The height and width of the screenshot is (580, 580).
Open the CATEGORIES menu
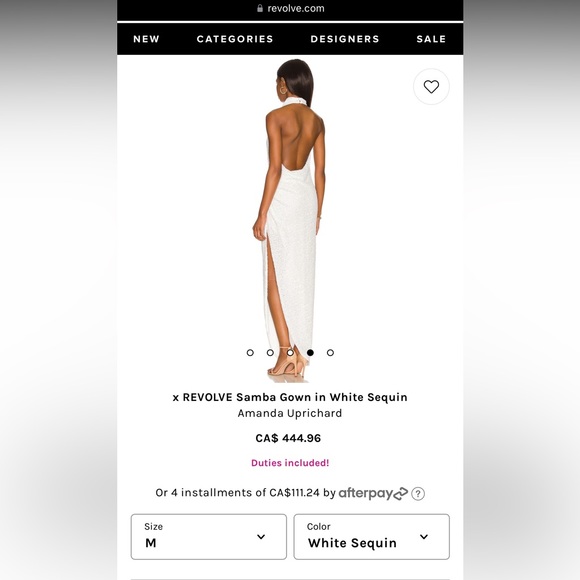coord(235,39)
